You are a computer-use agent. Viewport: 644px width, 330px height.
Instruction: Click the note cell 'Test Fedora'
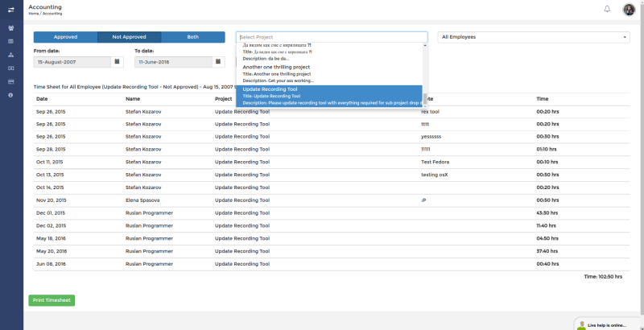[435, 162]
